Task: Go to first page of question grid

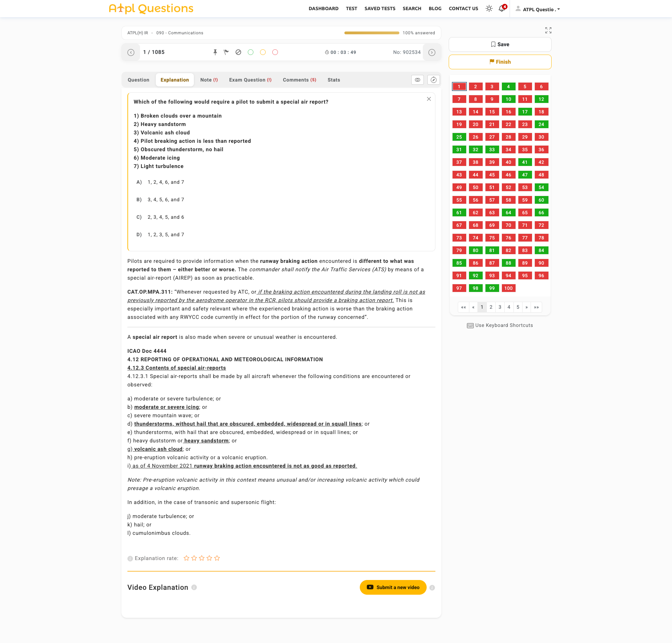Action: tap(463, 307)
